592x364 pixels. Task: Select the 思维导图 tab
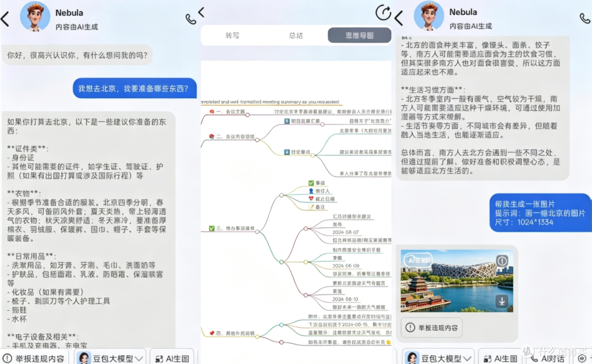pos(360,36)
